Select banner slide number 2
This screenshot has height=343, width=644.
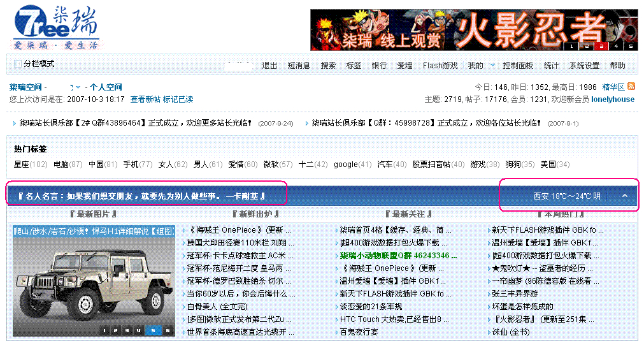pyautogui.click(x=587, y=47)
